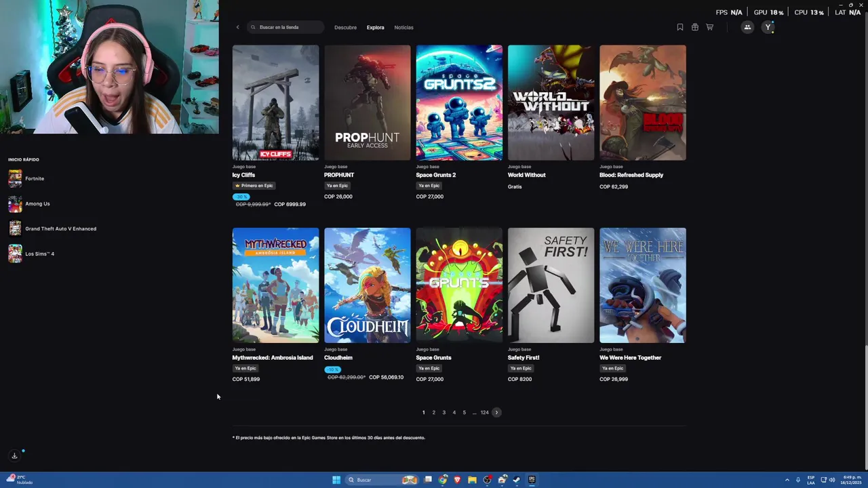The width and height of the screenshot is (868, 488).
Task: Launch Grand Theft Auto V Enhanced icon
Action: [15, 228]
